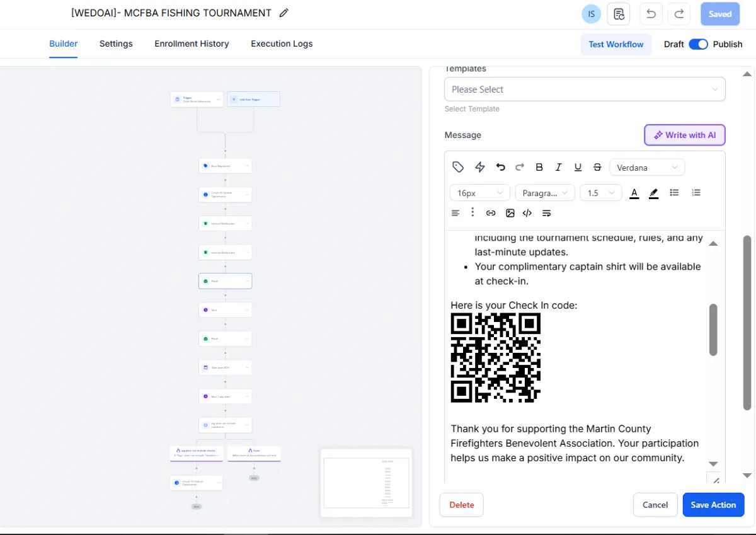756x535 pixels.
Task: Open trigger links lightning icon
Action: [x=480, y=167]
